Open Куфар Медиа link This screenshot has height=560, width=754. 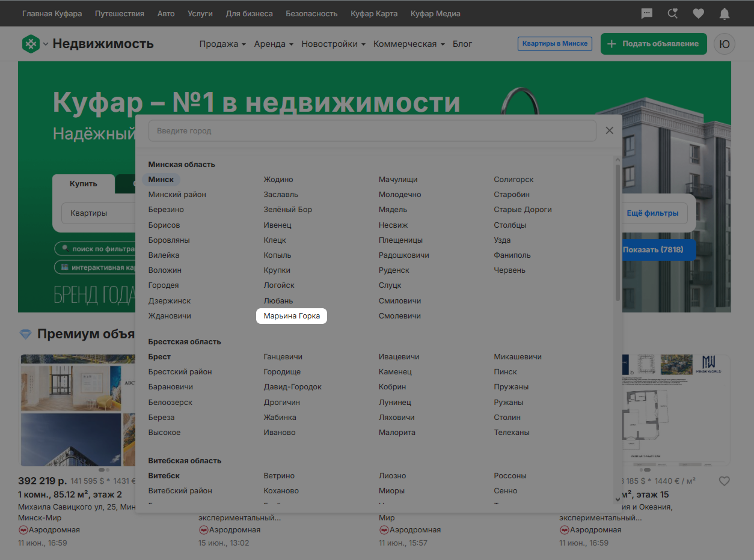(435, 13)
